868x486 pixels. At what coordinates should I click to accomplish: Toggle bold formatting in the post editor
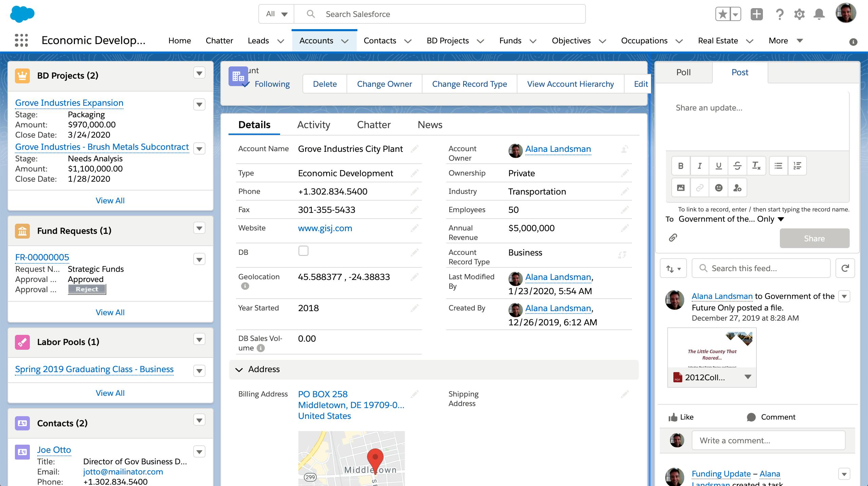[x=680, y=166]
